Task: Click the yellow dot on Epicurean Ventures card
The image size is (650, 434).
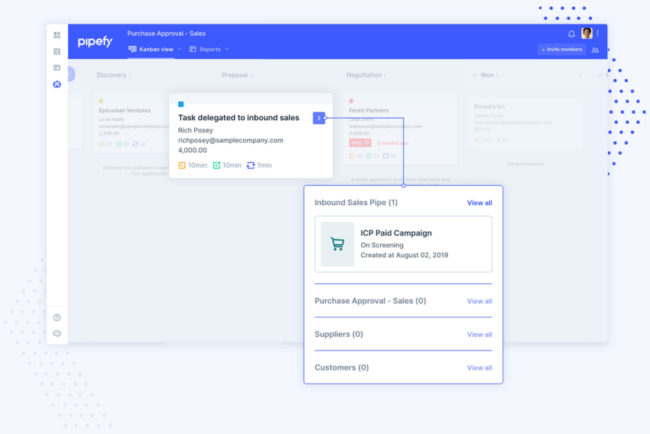Action: tap(101, 101)
